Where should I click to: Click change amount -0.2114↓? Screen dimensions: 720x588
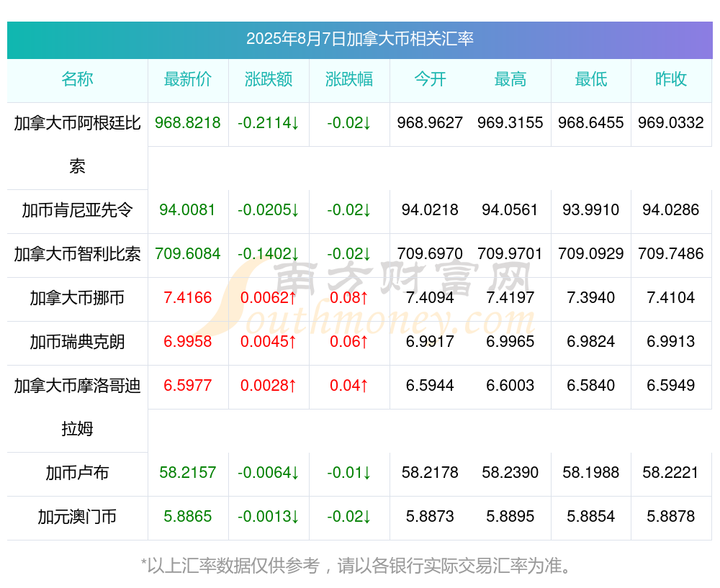point(269,122)
